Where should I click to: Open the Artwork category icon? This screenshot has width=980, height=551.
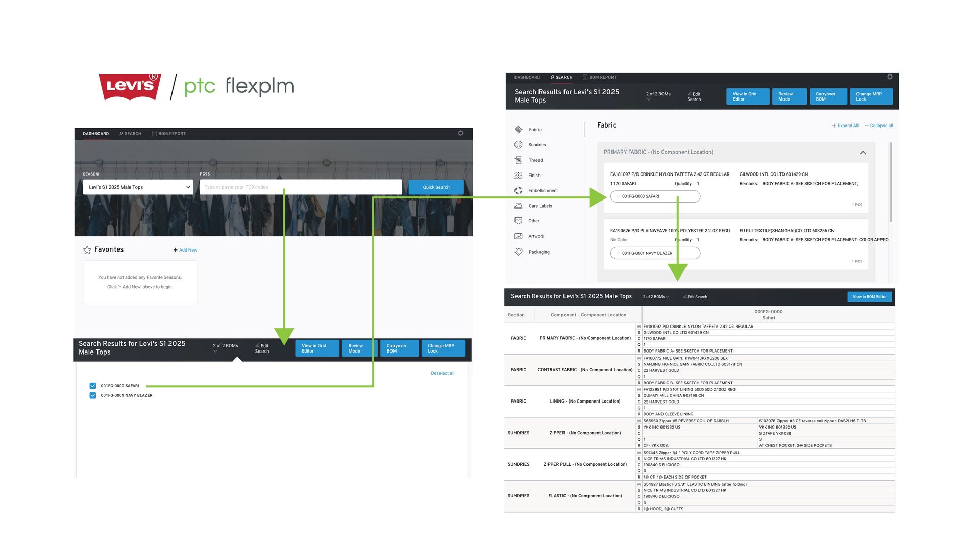point(519,236)
